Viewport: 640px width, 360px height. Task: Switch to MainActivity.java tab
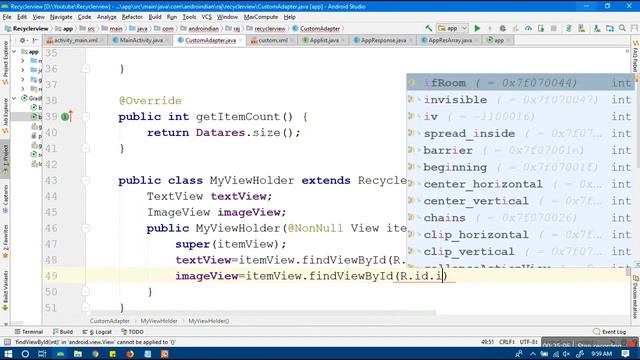(x=141, y=40)
